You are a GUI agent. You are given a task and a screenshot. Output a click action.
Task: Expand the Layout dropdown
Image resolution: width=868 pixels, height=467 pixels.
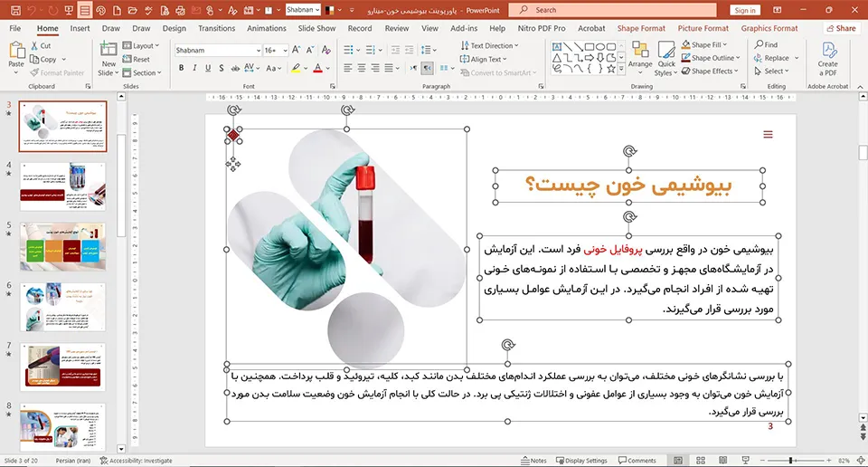pyautogui.click(x=141, y=45)
